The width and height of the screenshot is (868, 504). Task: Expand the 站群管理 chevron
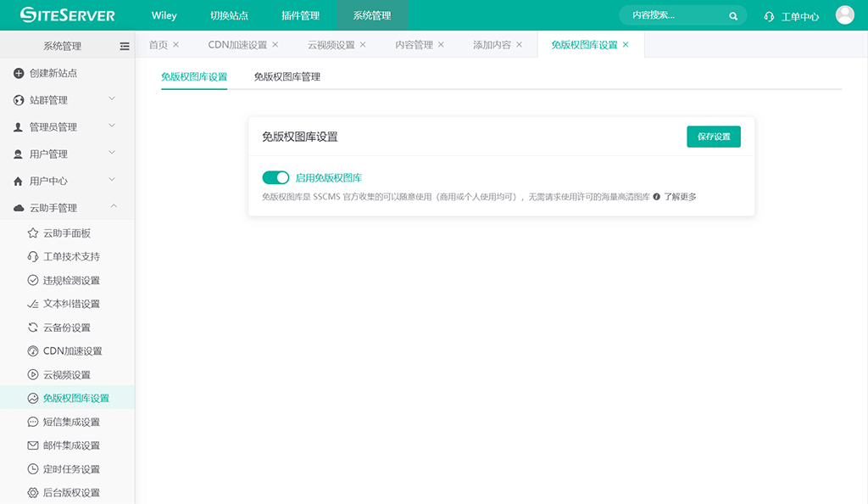click(x=112, y=98)
